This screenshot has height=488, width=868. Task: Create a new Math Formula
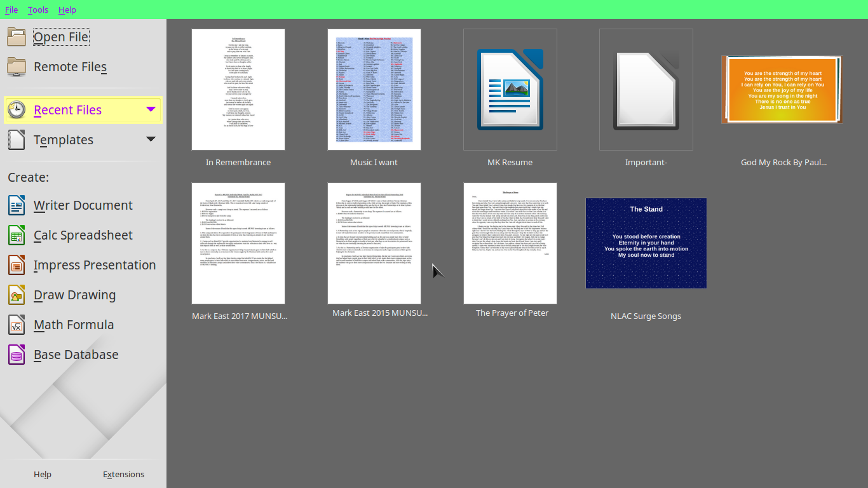[74, 325]
